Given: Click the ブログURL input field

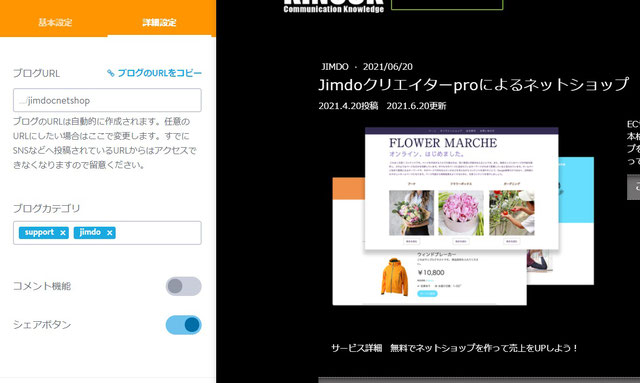Looking at the screenshot, I should click(107, 100).
